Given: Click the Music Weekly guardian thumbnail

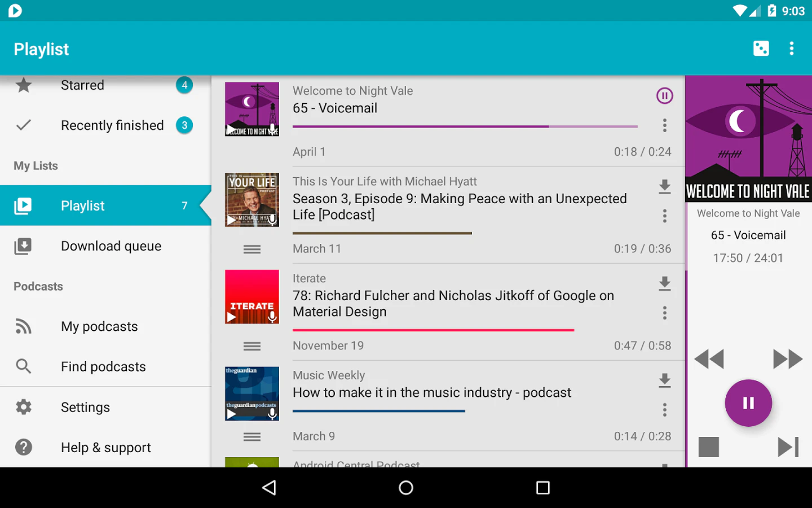Looking at the screenshot, I should (x=252, y=394).
